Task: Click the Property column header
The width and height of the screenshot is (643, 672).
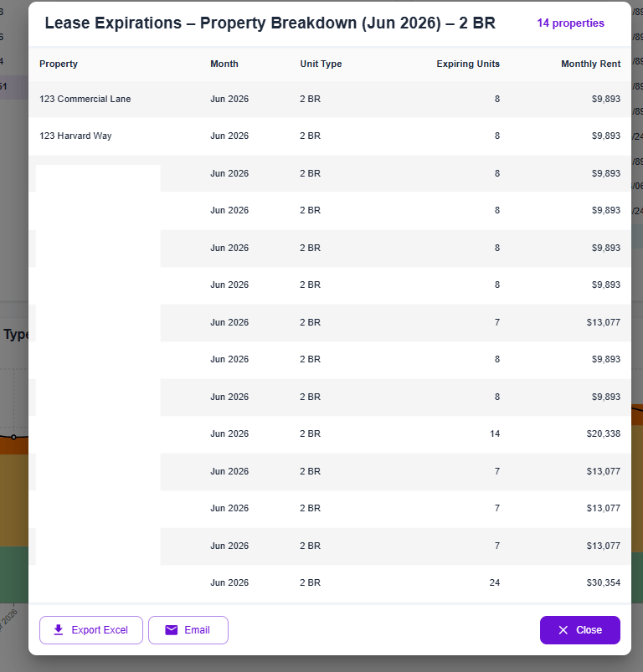Action: coord(59,64)
